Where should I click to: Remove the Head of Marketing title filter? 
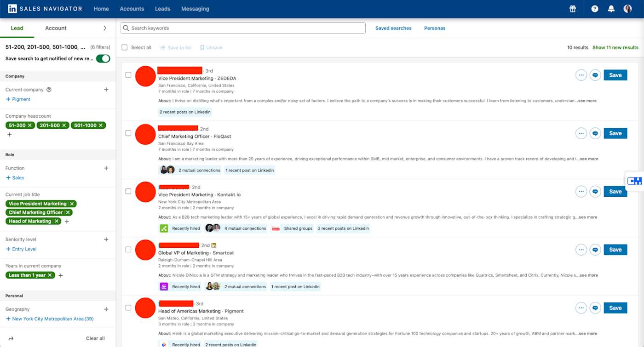(57, 221)
